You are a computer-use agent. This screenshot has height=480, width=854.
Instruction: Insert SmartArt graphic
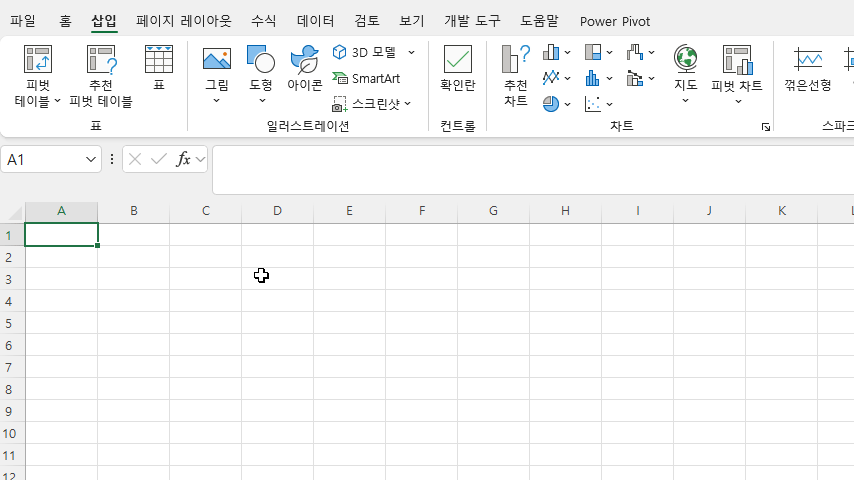(366, 78)
